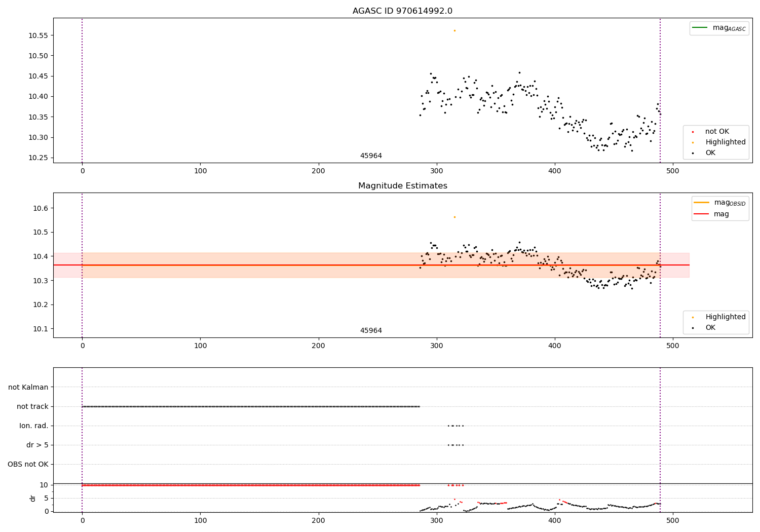Click the "10.6" y-axis tick in the middle plot
Image resolution: width=760 pixels, height=532 pixels.
(41, 208)
